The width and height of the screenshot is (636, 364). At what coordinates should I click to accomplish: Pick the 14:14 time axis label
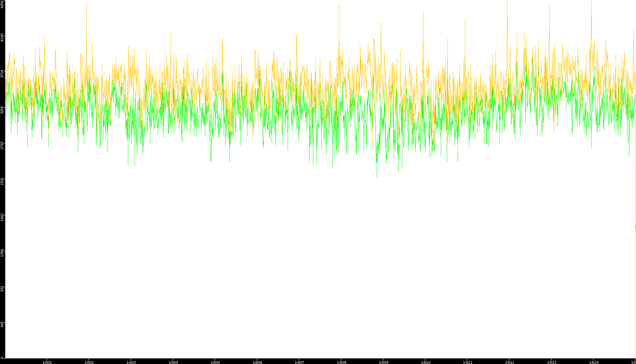coord(594,362)
